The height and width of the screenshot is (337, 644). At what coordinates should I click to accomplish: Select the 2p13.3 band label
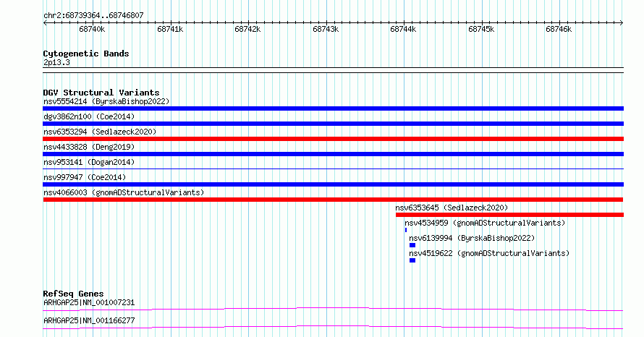(x=56, y=63)
